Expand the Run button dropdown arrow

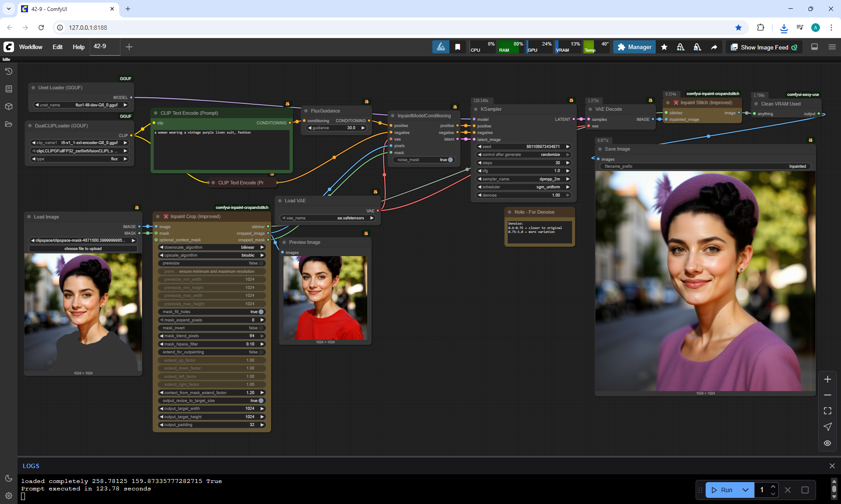pyautogui.click(x=745, y=490)
